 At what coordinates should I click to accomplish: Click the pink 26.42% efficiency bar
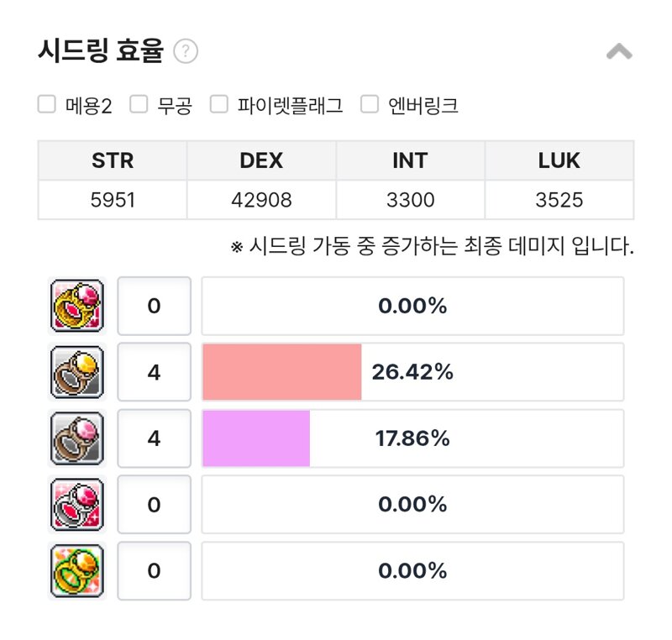point(282,372)
